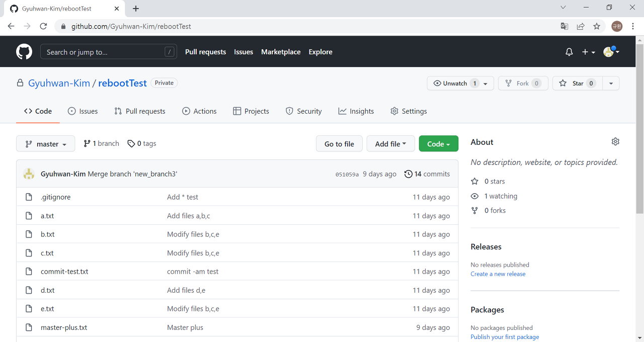Click Publish your first package link
This screenshot has height=342, width=644.
click(505, 337)
